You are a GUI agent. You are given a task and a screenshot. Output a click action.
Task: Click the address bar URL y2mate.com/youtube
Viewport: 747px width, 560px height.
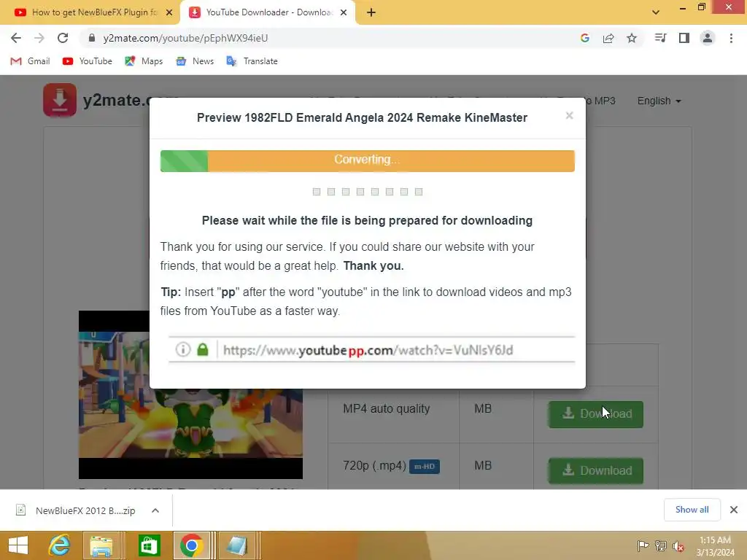(x=185, y=38)
